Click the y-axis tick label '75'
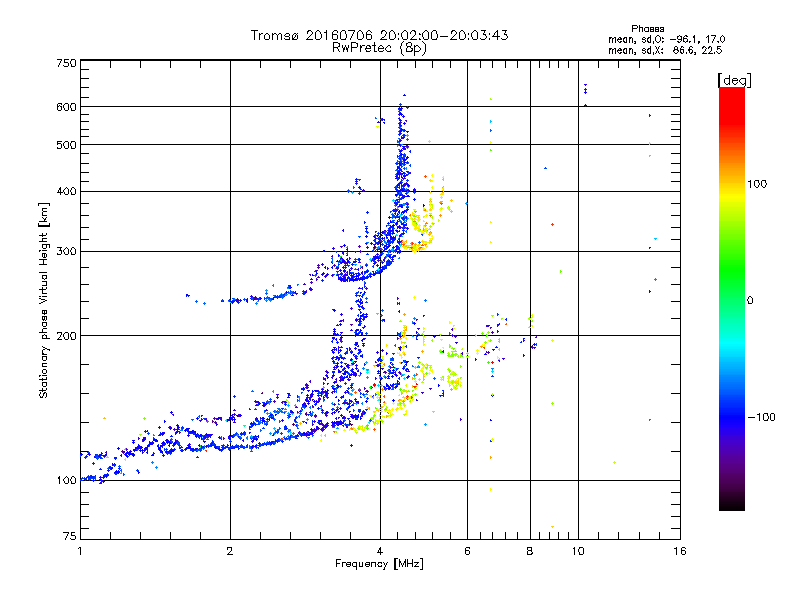 (x=70, y=536)
